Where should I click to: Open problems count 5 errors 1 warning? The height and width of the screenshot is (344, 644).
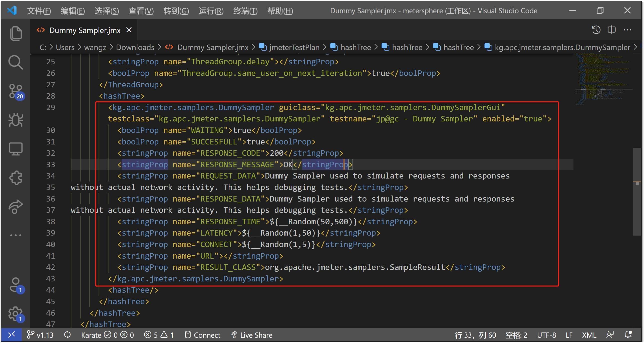point(159,335)
